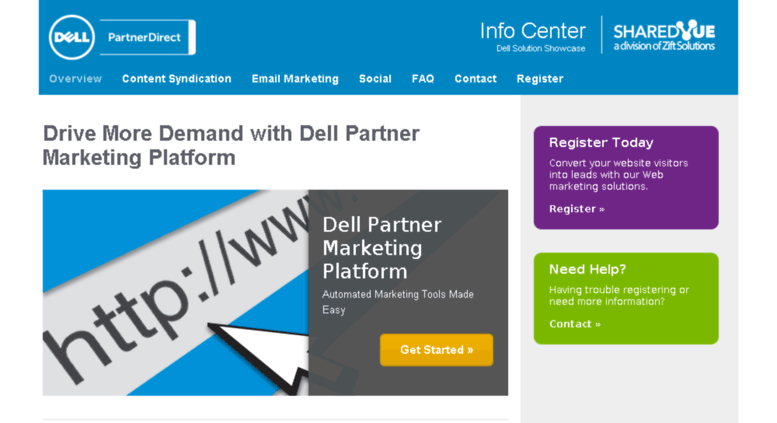Click the Dell Solution Showcase subtitle

click(x=541, y=49)
